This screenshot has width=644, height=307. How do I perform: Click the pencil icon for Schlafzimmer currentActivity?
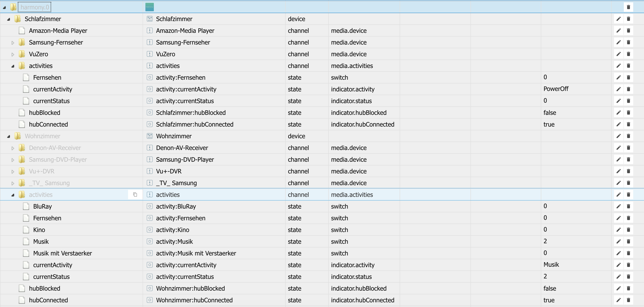pyautogui.click(x=618, y=89)
